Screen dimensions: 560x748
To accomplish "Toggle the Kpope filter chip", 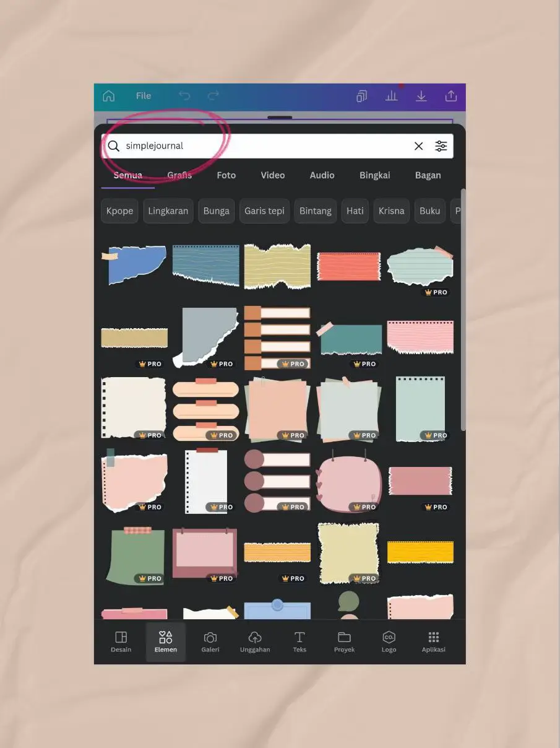I will (119, 211).
